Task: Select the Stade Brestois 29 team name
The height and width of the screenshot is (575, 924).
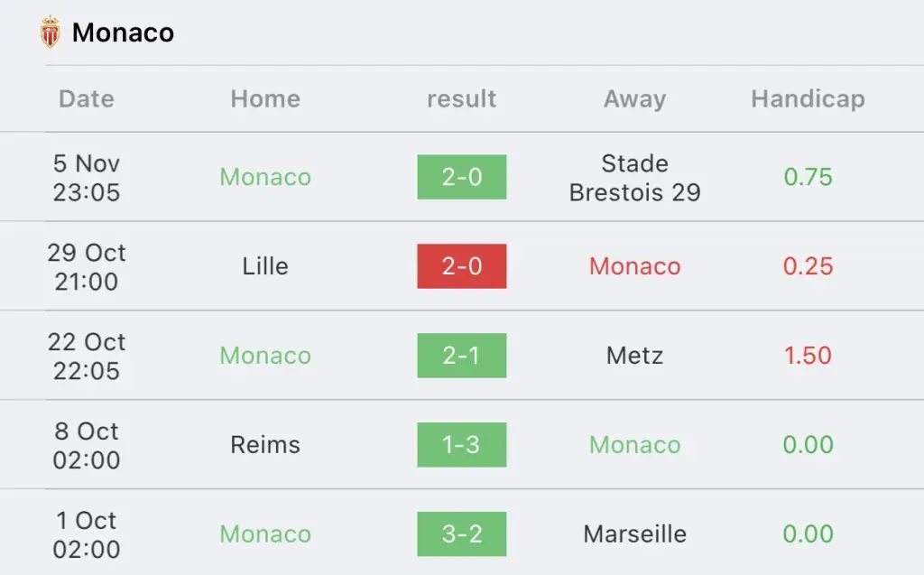Action: [634, 178]
